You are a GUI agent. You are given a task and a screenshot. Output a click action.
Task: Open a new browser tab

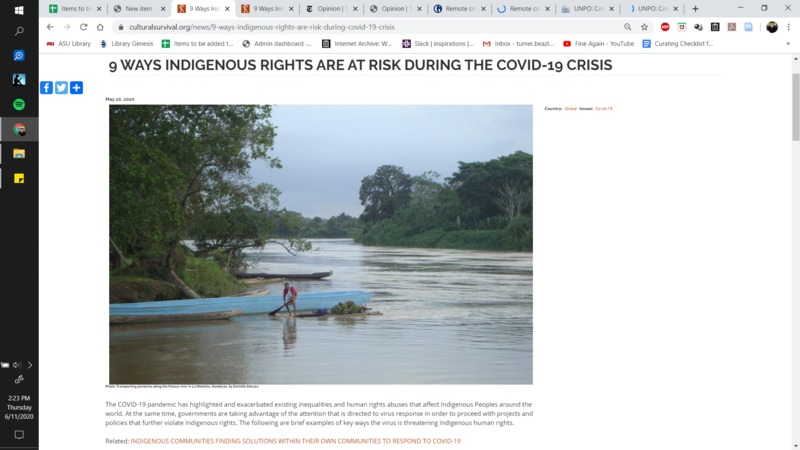point(695,9)
